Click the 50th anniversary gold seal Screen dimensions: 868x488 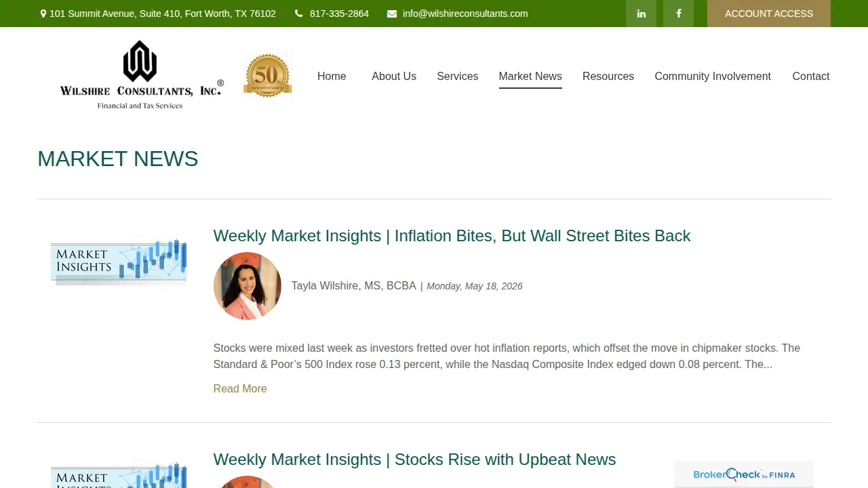[267, 76]
